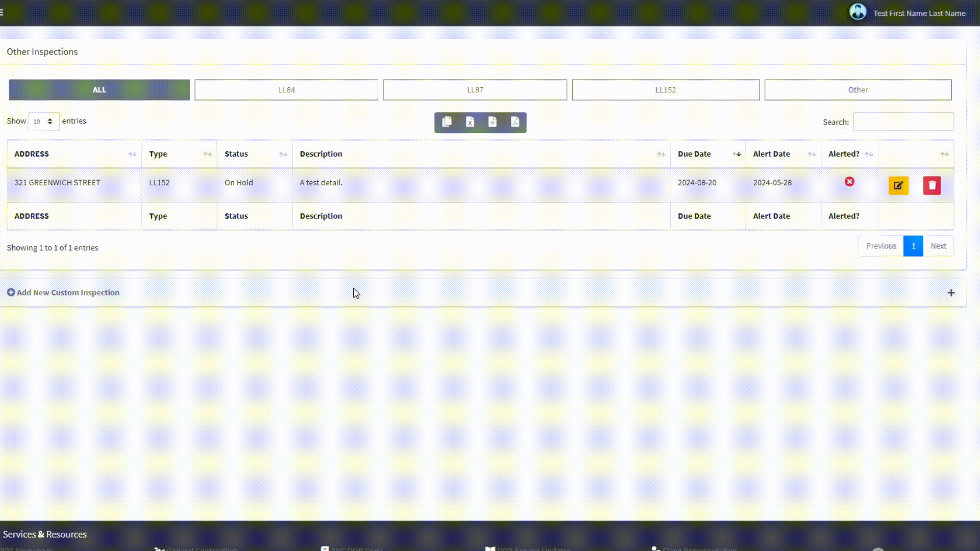The image size is (980, 551).
Task: Export table to Excel
Action: point(470,122)
